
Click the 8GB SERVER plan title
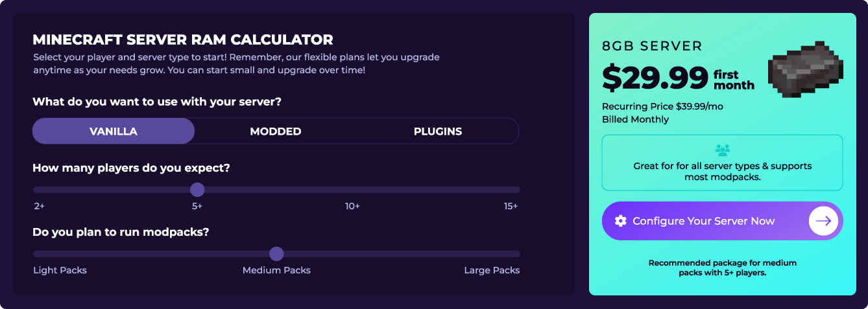point(652,47)
